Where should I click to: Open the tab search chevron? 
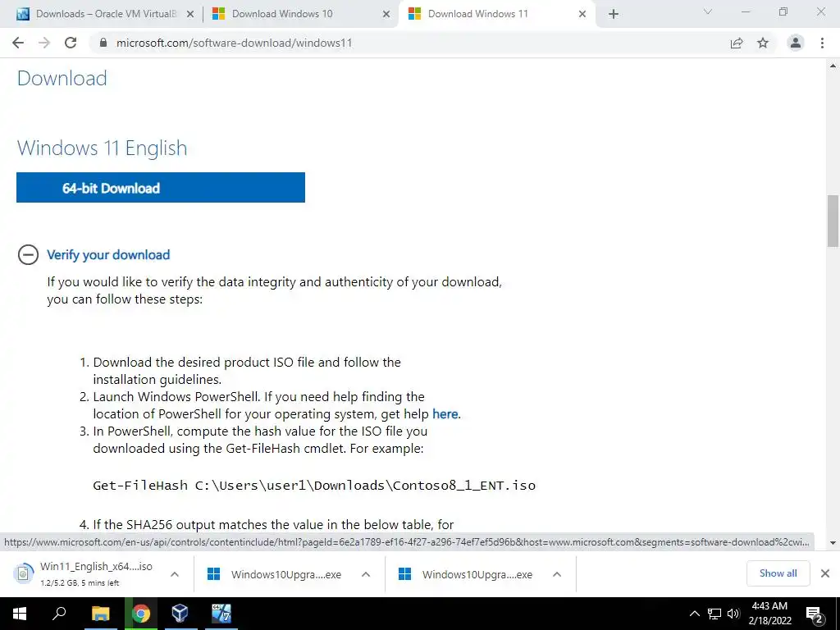pos(708,11)
